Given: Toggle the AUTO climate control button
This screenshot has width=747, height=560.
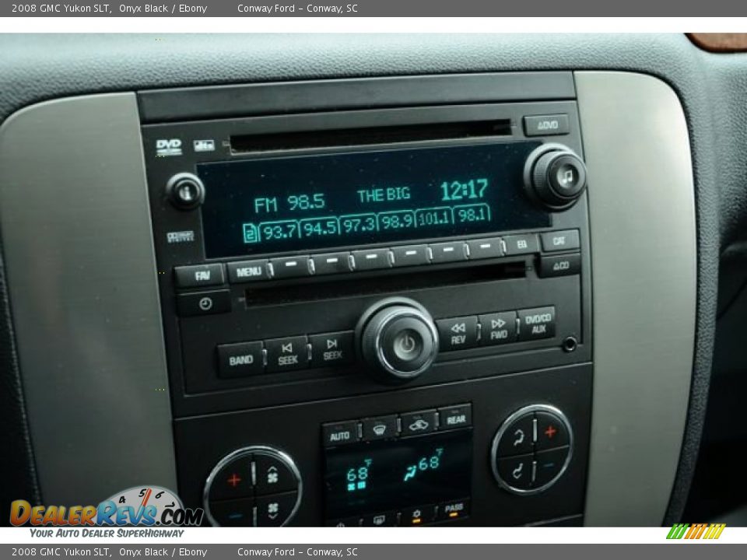Looking at the screenshot, I should [340, 435].
